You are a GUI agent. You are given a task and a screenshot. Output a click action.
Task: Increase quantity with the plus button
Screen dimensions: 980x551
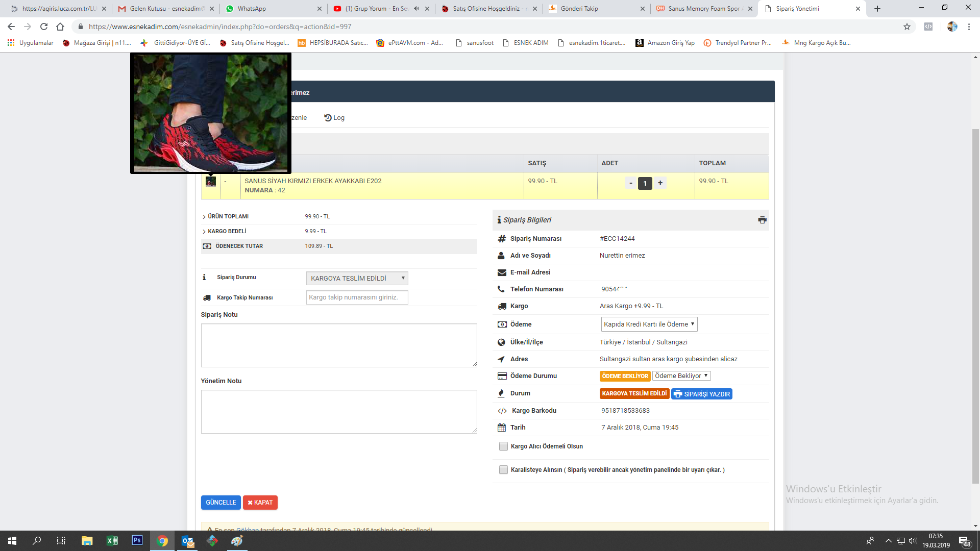[x=660, y=183]
